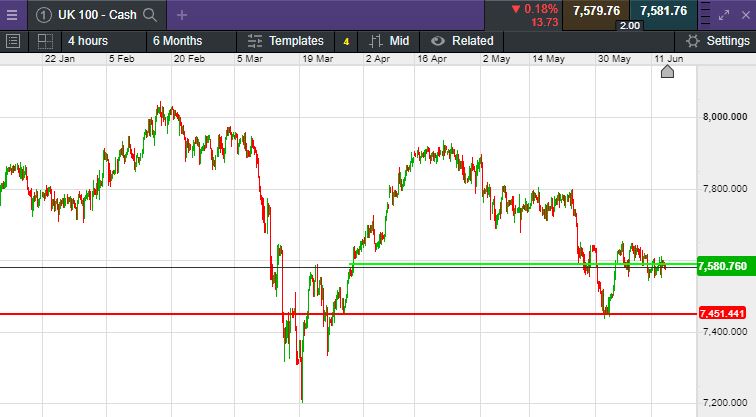Add a new chart tab with plus
756x417 pixels.
tap(182, 15)
